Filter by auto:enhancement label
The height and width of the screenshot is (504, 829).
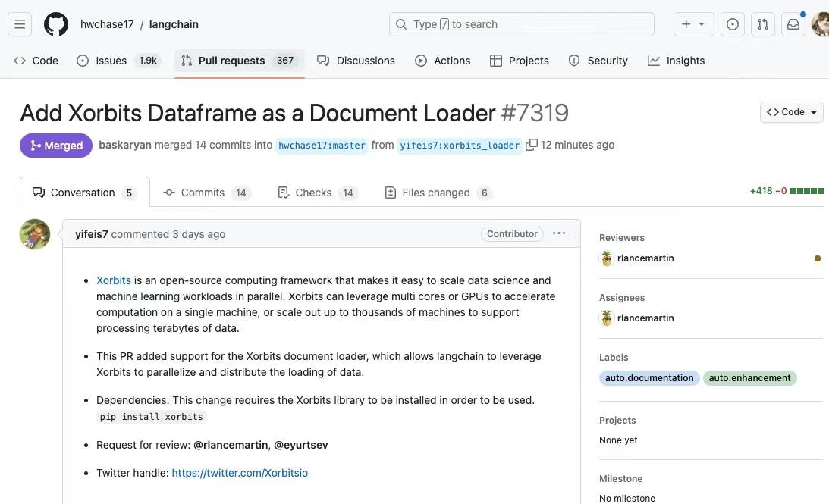pyautogui.click(x=749, y=377)
